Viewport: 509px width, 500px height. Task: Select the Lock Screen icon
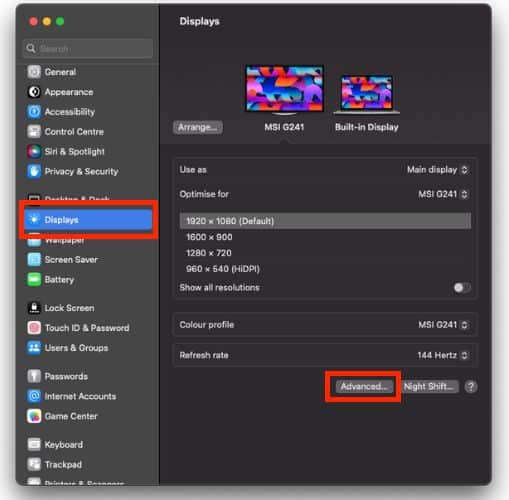(x=34, y=308)
